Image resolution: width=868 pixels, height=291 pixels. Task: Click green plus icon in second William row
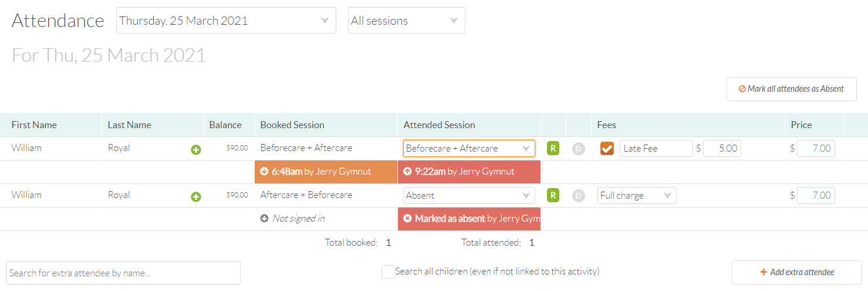tap(196, 197)
